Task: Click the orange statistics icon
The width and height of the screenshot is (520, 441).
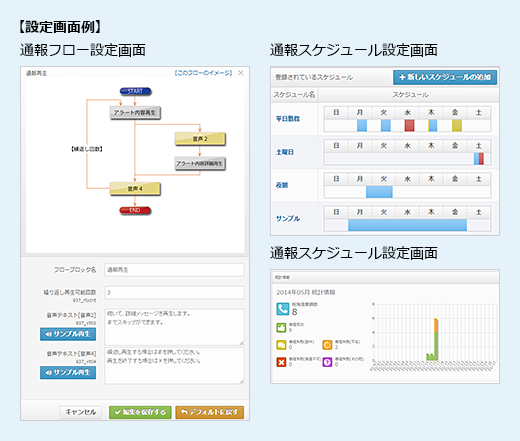Action: click(327, 345)
